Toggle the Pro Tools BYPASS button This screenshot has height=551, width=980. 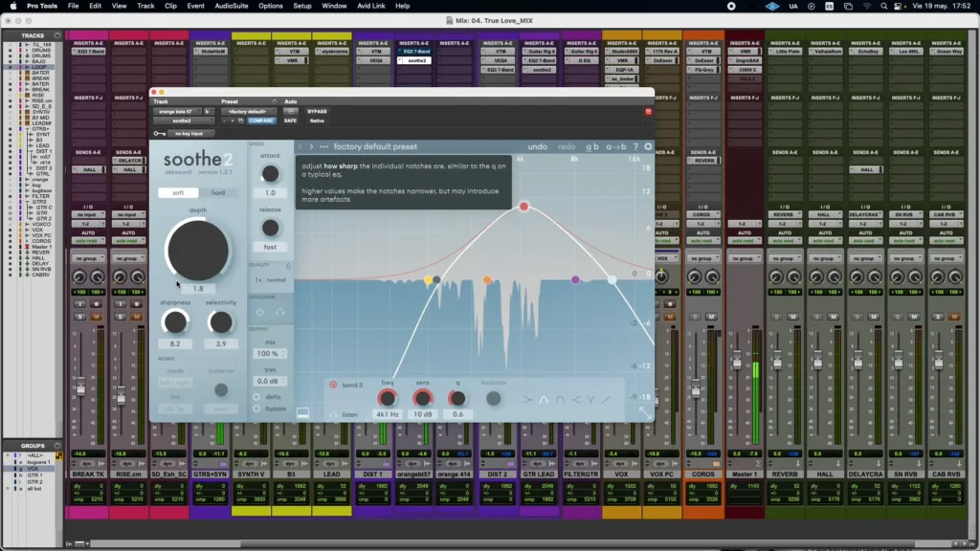tap(317, 112)
